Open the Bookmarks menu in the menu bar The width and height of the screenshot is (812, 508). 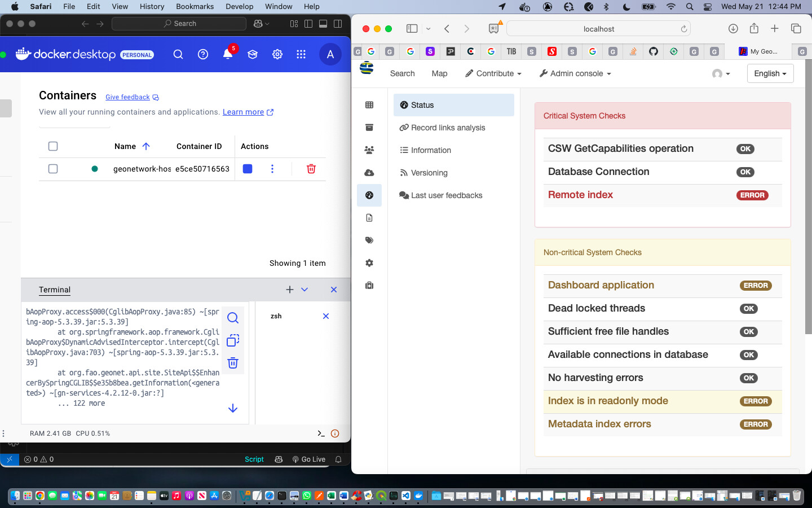tap(195, 7)
